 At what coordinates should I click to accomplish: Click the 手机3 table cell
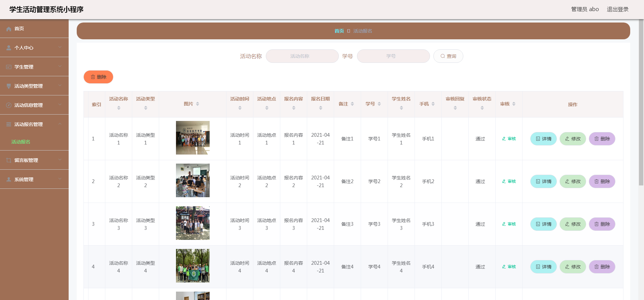click(x=428, y=224)
